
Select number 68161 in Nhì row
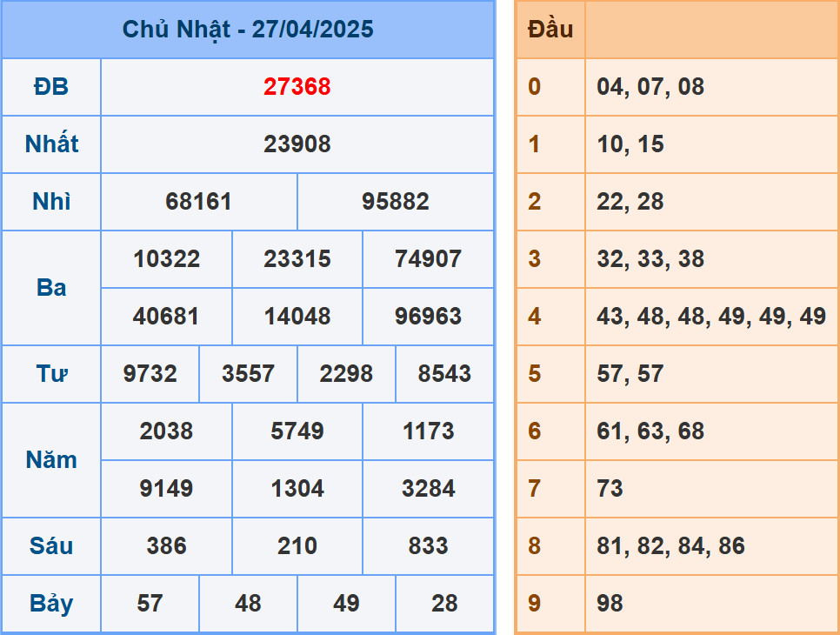point(198,201)
